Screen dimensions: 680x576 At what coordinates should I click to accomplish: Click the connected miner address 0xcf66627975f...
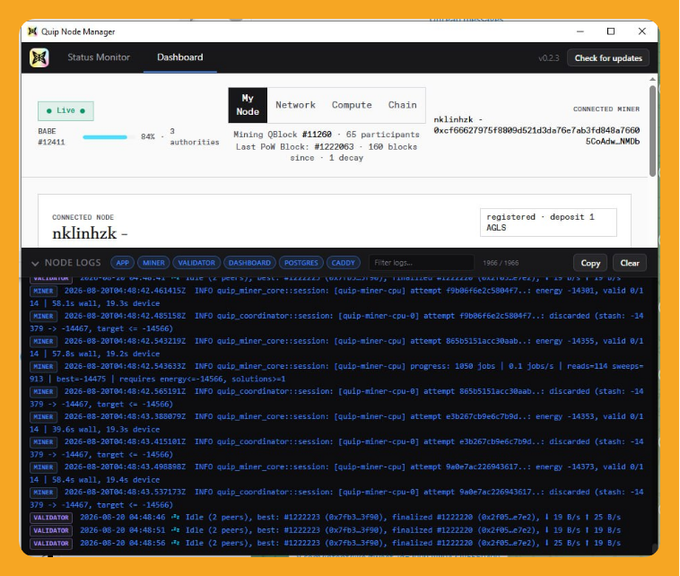(x=536, y=130)
